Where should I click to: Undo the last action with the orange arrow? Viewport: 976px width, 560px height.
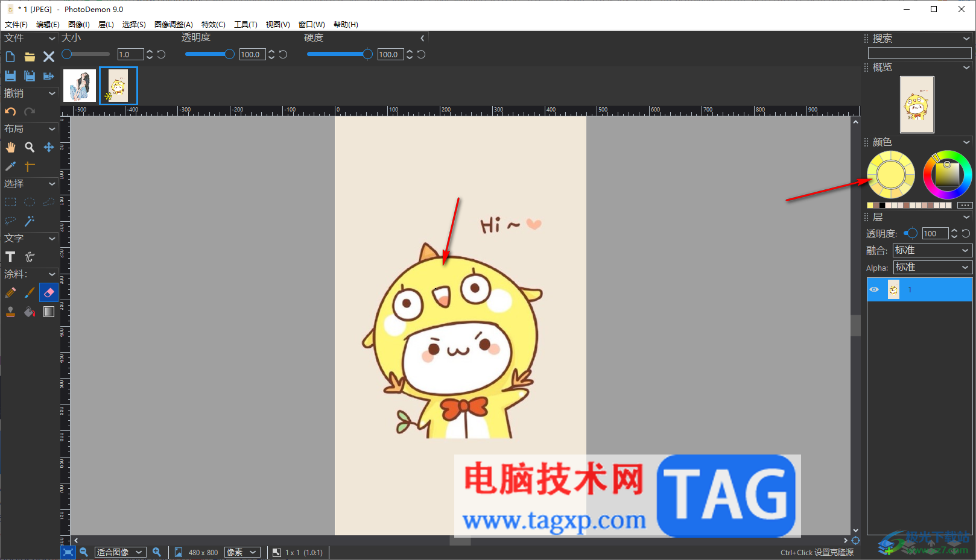click(10, 112)
